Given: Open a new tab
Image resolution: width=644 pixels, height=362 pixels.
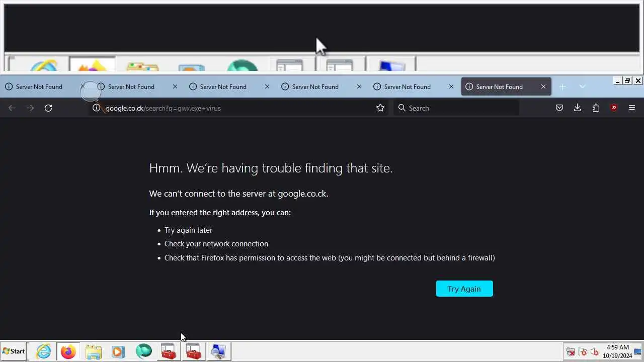Looking at the screenshot, I should click(562, 86).
